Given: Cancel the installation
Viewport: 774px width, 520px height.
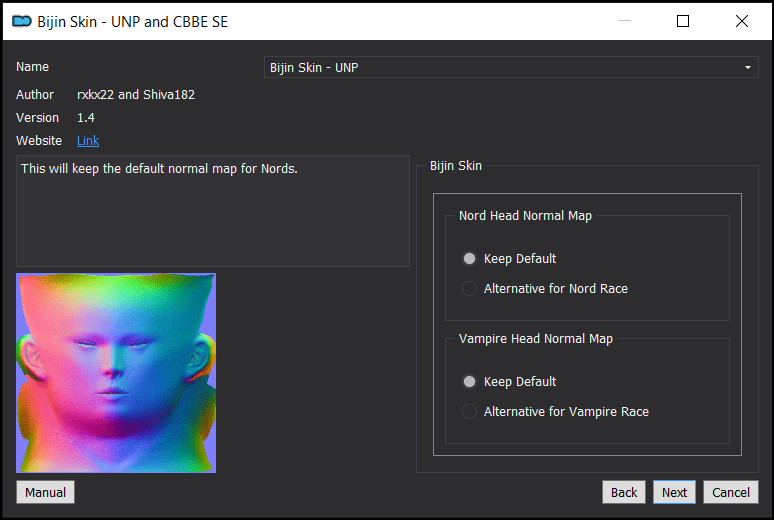Looking at the screenshot, I should point(731,492).
